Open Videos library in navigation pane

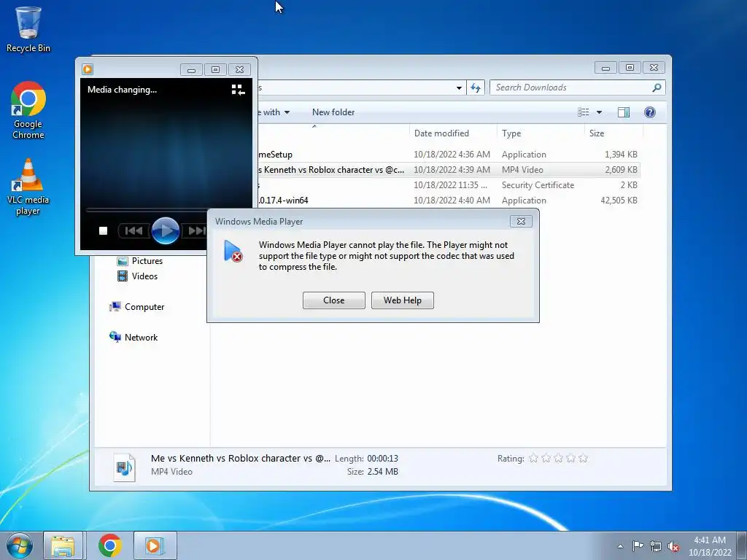coord(138,276)
